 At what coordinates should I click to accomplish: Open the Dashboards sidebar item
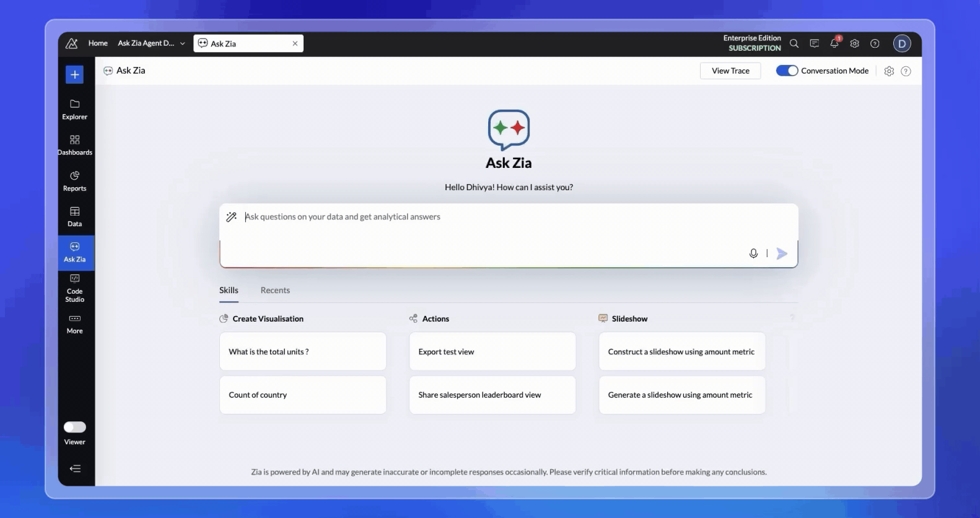coord(75,145)
